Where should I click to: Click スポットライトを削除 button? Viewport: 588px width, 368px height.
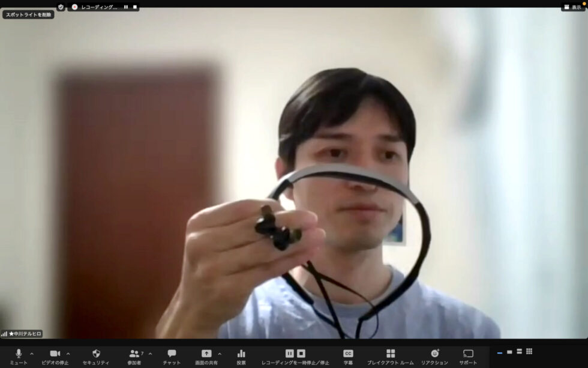[28, 14]
